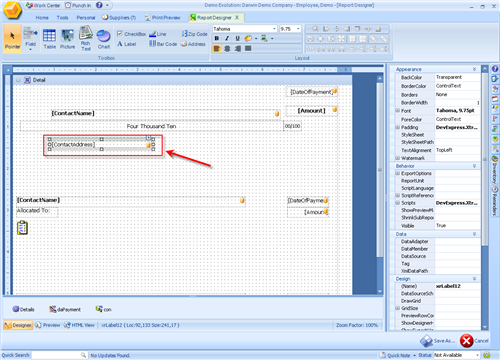
Task: Select the Address tool in the Toolbox
Action: click(193, 44)
